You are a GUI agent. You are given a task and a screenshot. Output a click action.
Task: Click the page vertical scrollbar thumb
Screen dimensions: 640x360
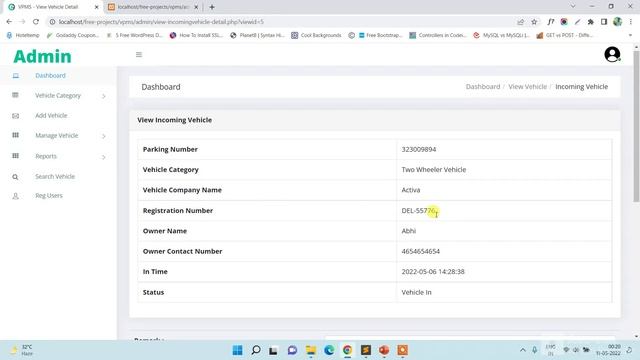636,126
